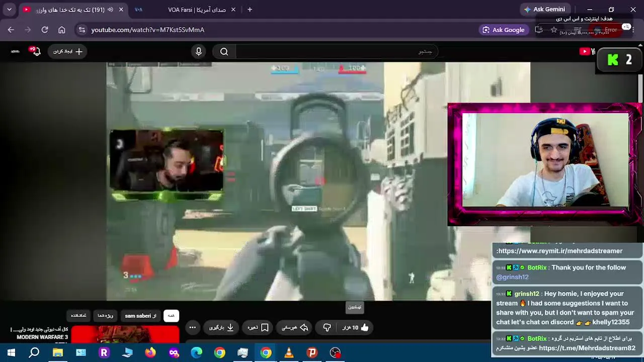
Task: Open Firefox from the taskbar
Action: (150, 353)
